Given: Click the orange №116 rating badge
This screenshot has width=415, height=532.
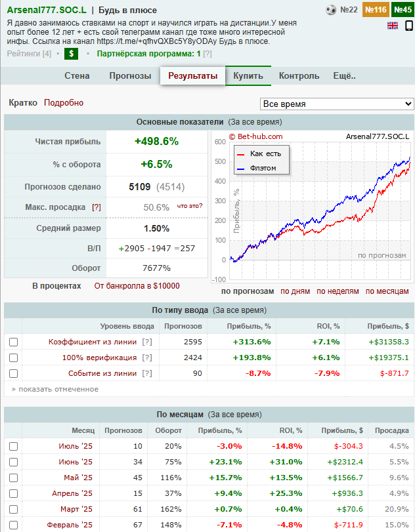Looking at the screenshot, I should coord(375,10).
